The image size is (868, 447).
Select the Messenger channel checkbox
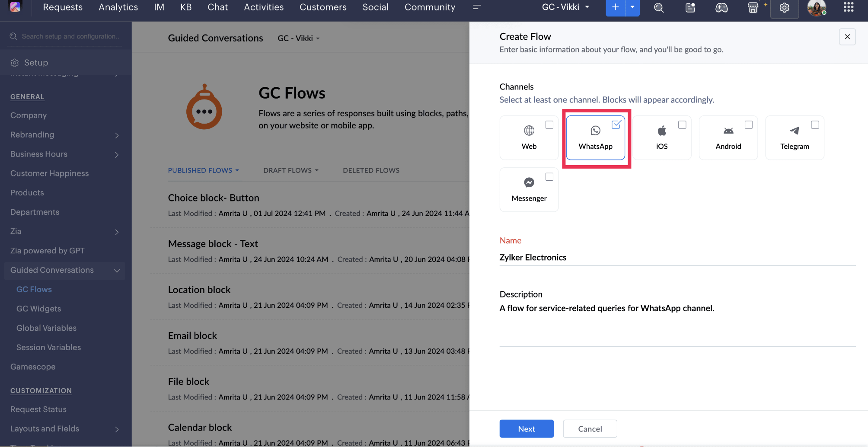coord(549,177)
